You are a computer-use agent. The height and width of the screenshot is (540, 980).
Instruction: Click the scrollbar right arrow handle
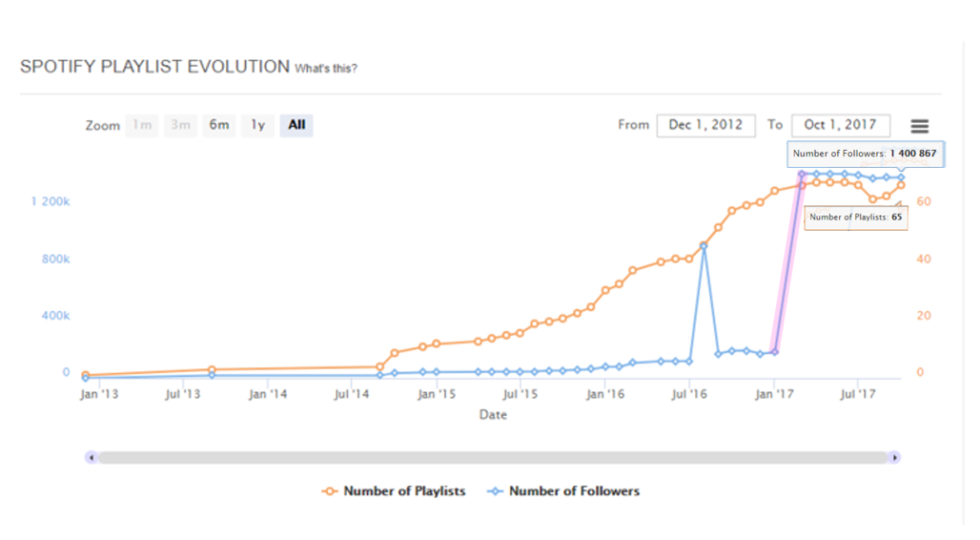pos(895,458)
